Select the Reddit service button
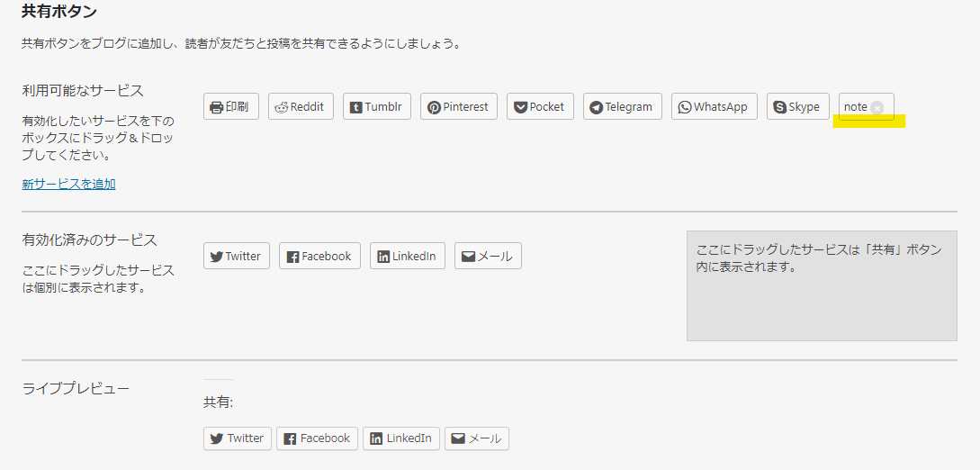 (x=301, y=106)
